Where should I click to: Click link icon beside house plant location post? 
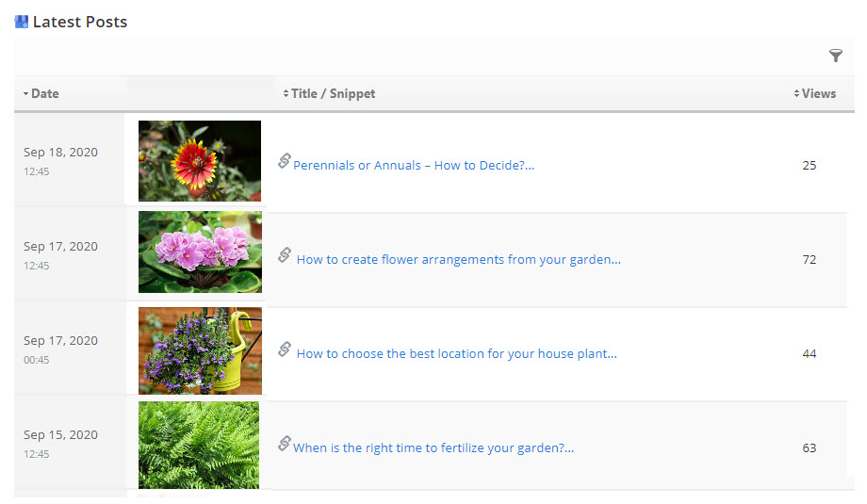point(284,350)
